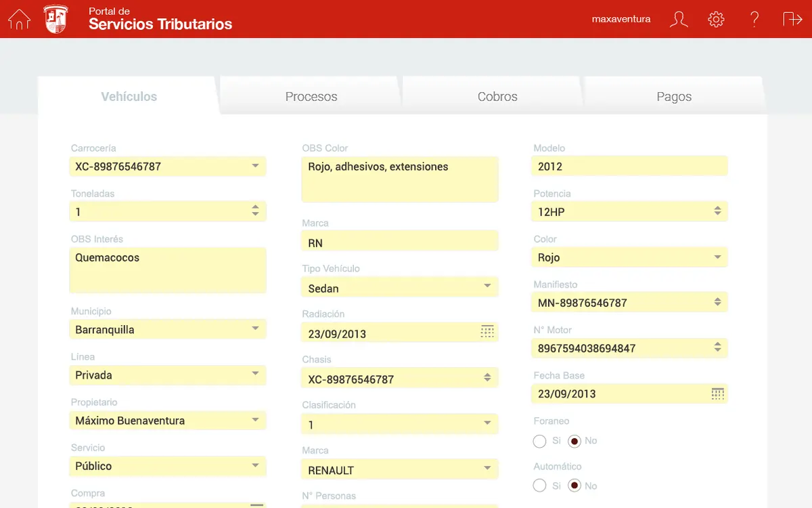Switch to the Cobros tab

pos(497,96)
